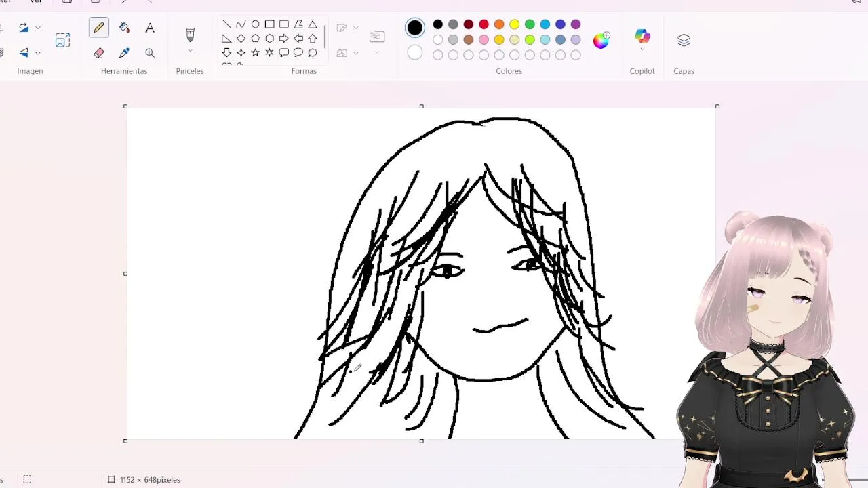The image size is (868, 488).
Task: Open the Layers (Capas) panel
Action: pos(684,41)
